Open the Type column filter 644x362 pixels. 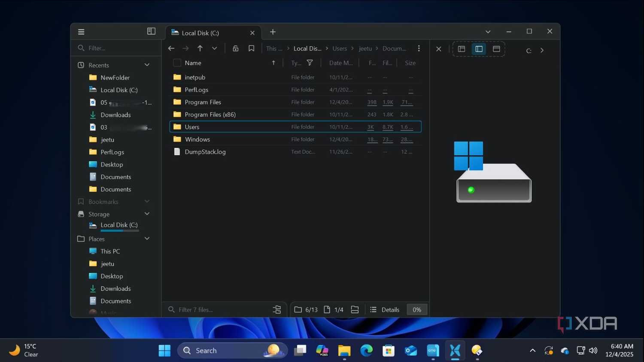pyautogui.click(x=310, y=63)
